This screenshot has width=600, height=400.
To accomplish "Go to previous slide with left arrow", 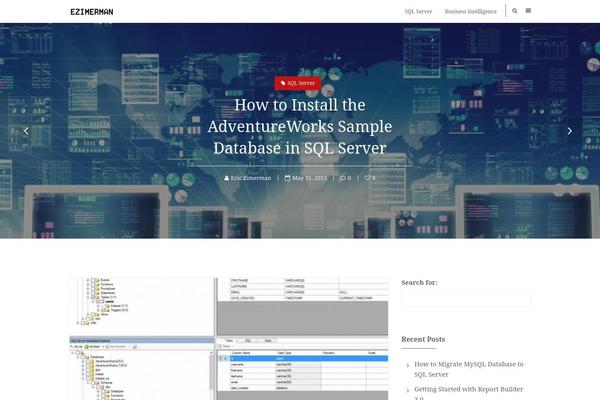I will pos(26,131).
